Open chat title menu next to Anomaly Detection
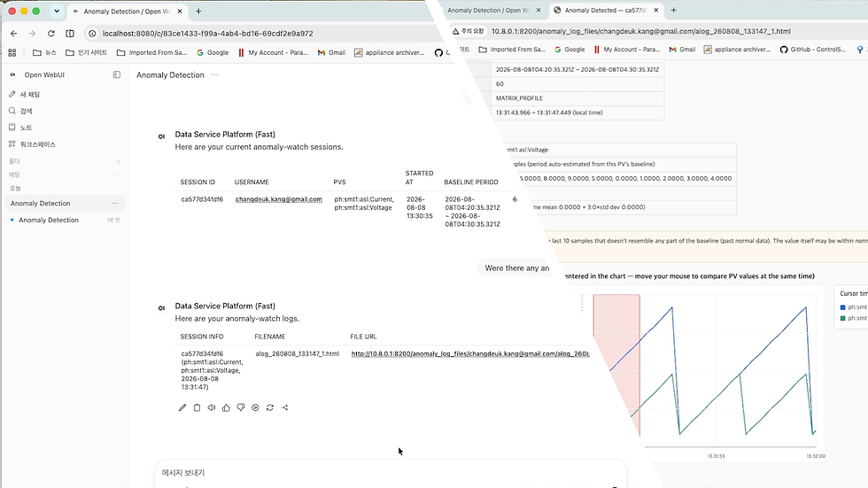 (x=214, y=74)
